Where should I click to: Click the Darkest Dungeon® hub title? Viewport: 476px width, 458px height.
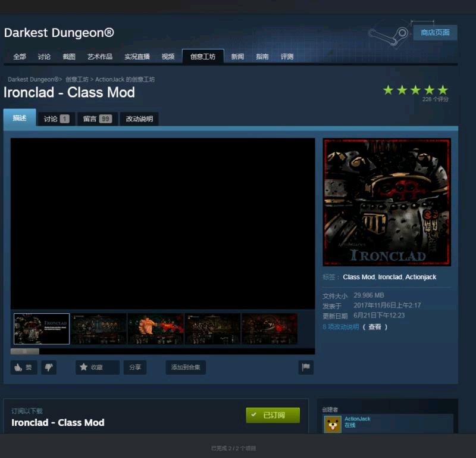point(59,33)
